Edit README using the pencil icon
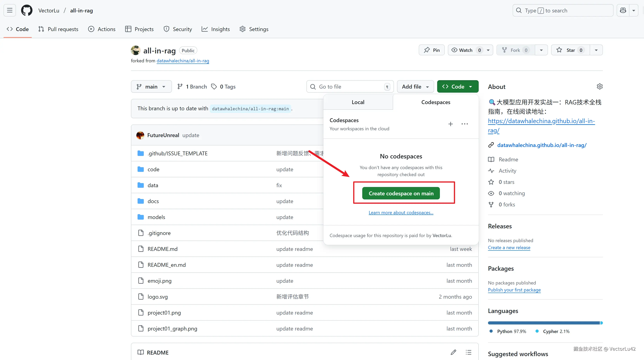This screenshot has height=360, width=644. click(x=454, y=352)
